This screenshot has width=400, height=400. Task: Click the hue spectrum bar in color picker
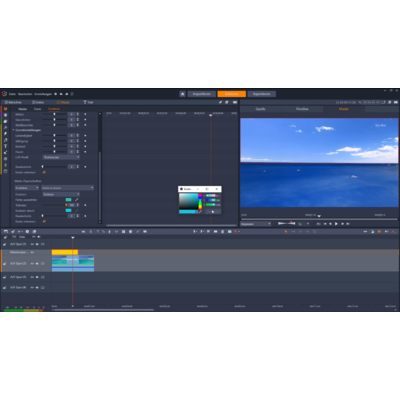point(200,201)
